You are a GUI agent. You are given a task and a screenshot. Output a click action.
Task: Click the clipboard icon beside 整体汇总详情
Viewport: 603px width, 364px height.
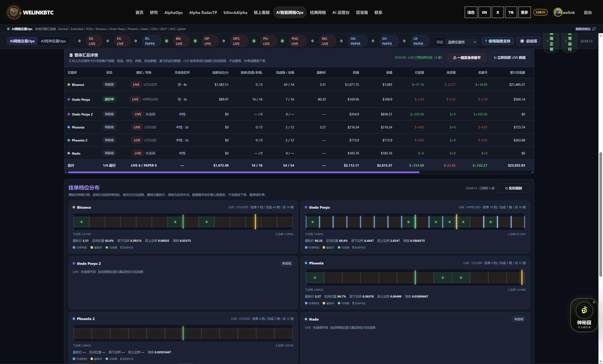(71, 55)
